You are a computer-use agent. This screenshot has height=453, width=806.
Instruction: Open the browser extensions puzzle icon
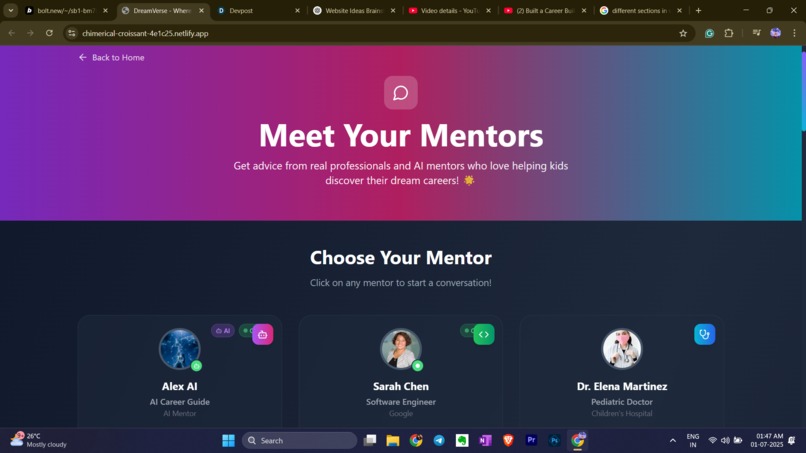pyautogui.click(x=729, y=33)
